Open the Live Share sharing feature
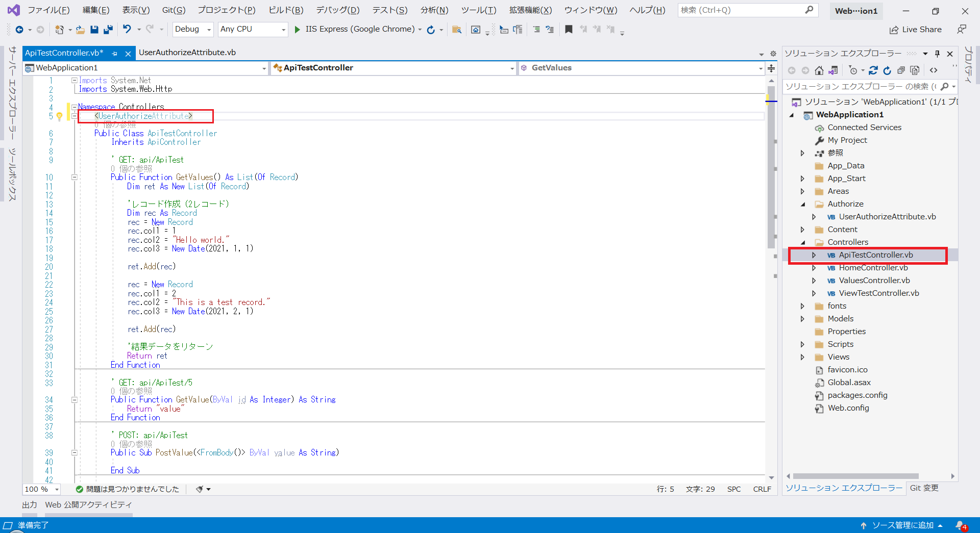 [915, 29]
